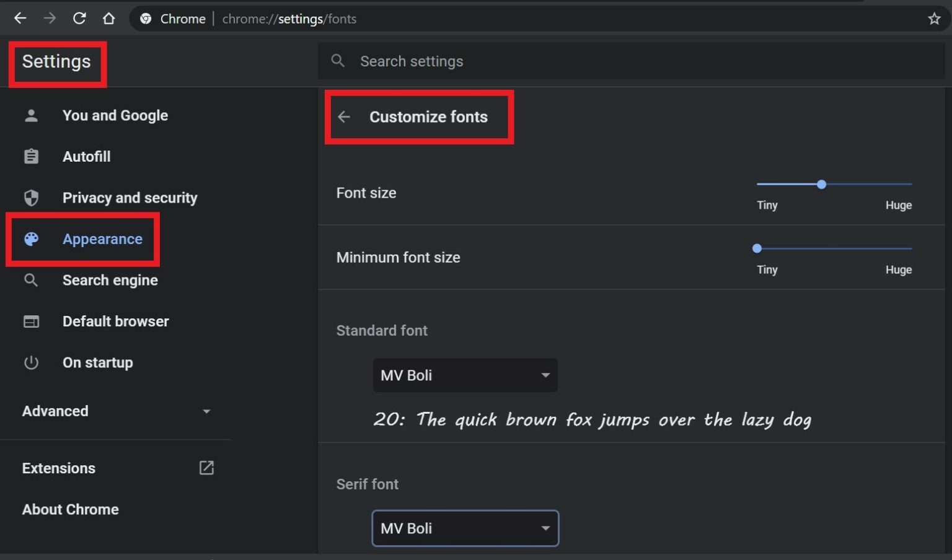Select About Chrome in the sidebar

click(70, 509)
